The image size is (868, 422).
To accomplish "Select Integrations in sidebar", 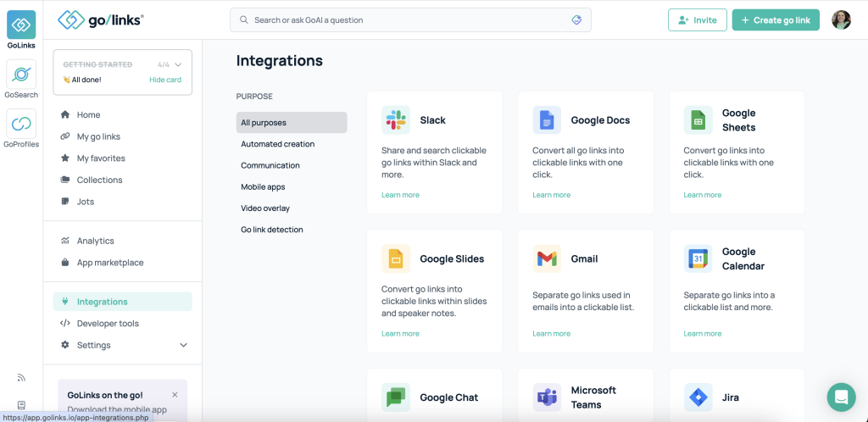I will [122, 302].
